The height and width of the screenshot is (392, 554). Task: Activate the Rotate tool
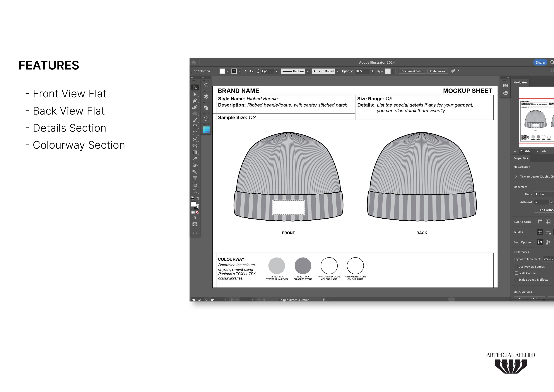(195, 132)
